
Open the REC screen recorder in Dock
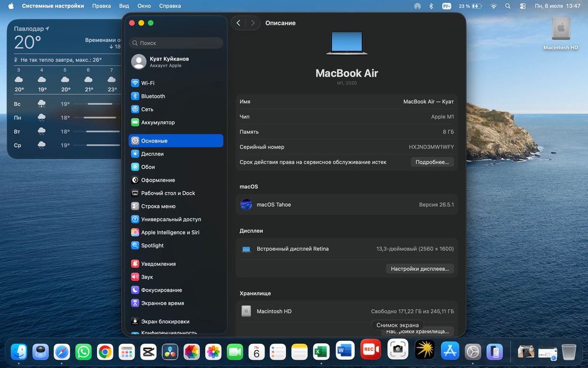pyautogui.click(x=370, y=349)
